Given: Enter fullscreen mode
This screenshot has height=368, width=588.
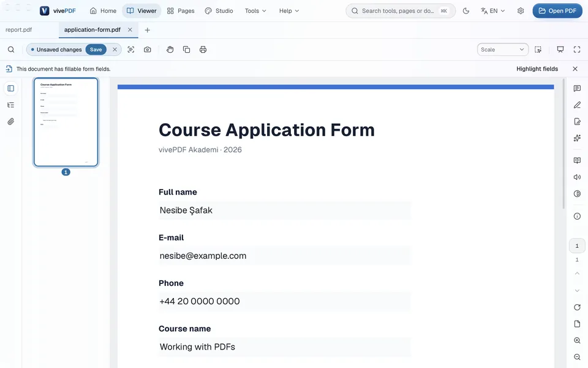Looking at the screenshot, I should pos(577,50).
